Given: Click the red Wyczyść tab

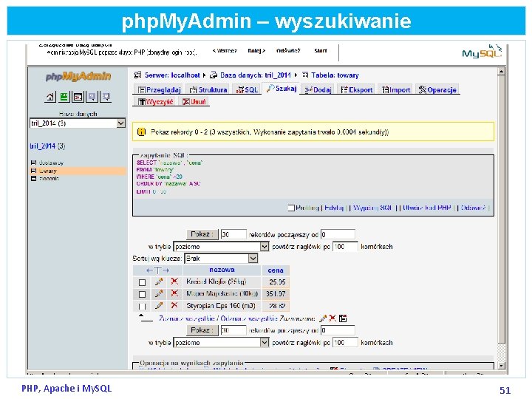Looking at the screenshot, I should pos(156,102).
